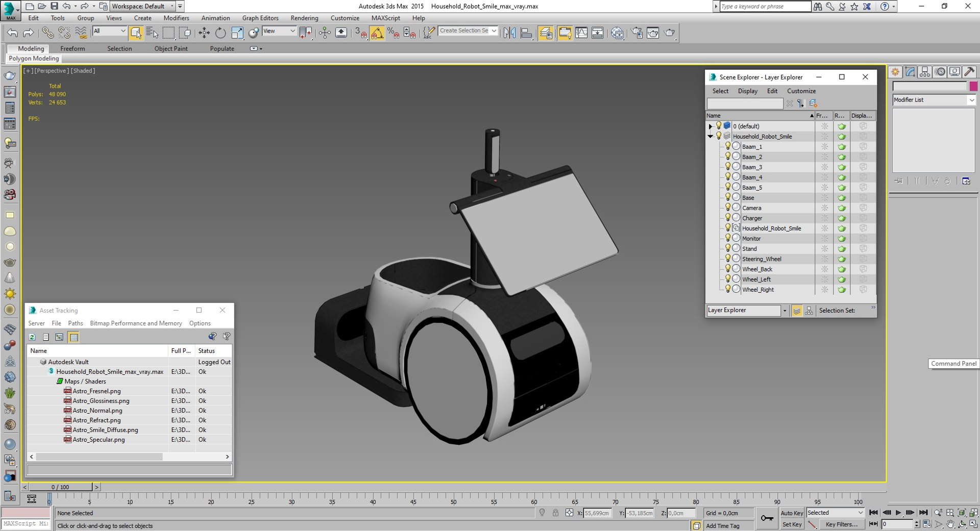The image size is (980, 531).
Task: Open the Material Editor
Action: (x=617, y=33)
